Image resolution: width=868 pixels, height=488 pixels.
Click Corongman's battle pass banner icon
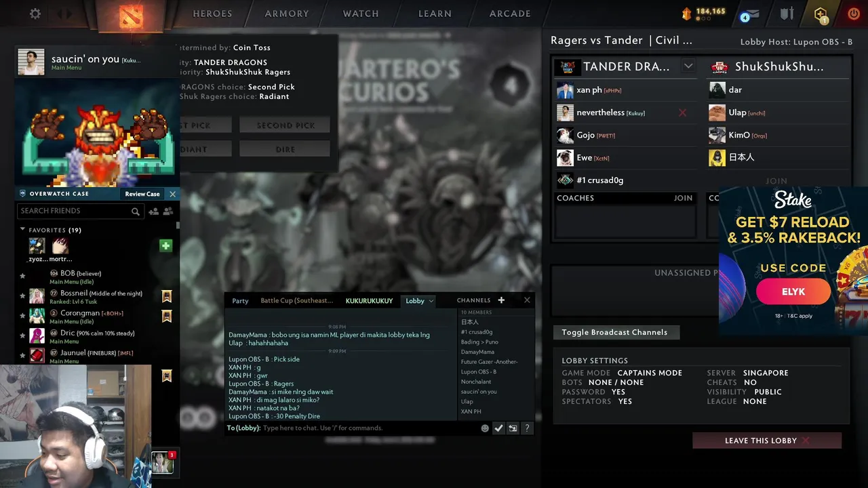pyautogui.click(x=167, y=316)
